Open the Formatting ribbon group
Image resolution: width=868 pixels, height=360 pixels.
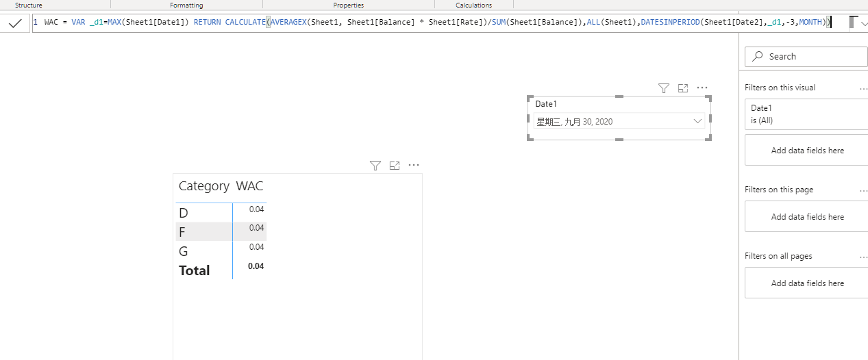[186, 5]
